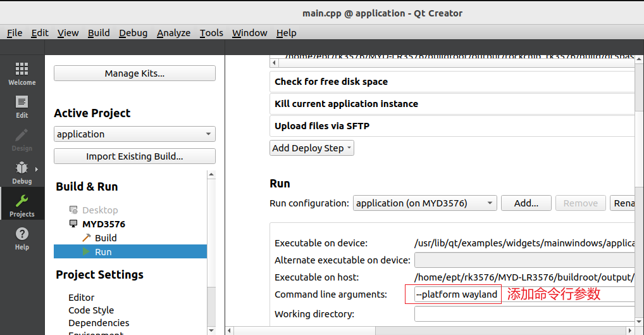Click the Rename button at right edge

[622, 203]
